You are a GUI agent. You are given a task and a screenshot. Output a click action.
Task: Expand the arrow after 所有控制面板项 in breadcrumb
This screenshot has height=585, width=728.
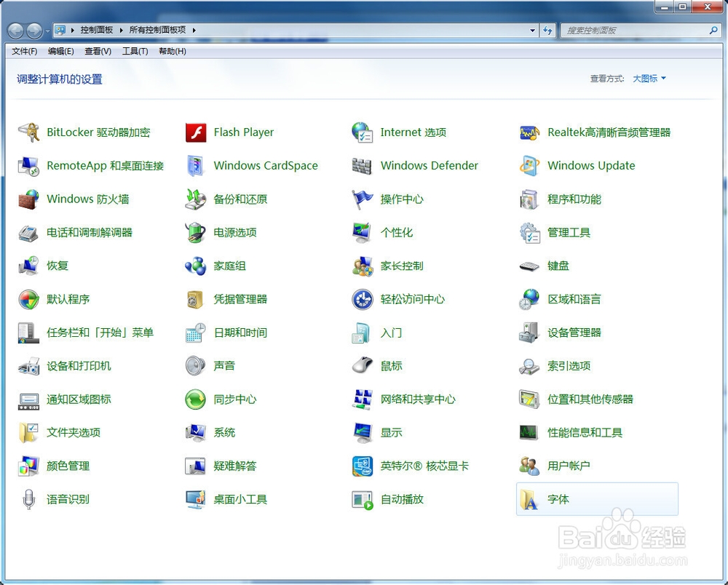click(194, 30)
